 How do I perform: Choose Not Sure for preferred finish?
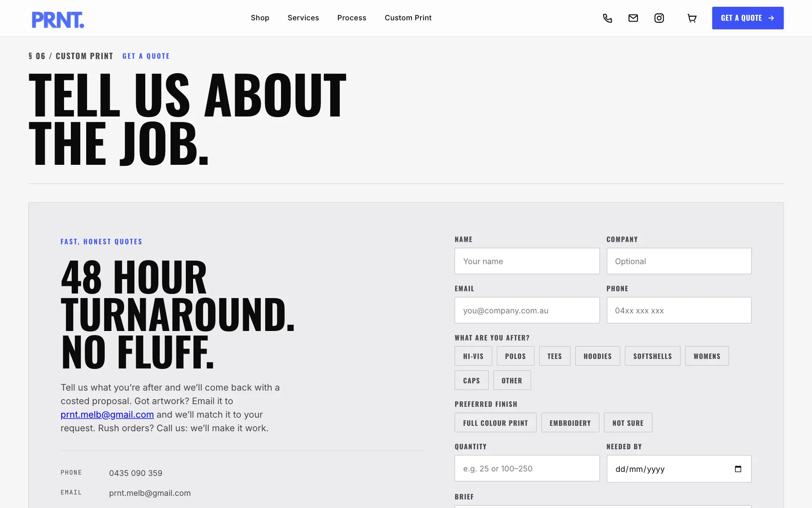click(x=628, y=423)
